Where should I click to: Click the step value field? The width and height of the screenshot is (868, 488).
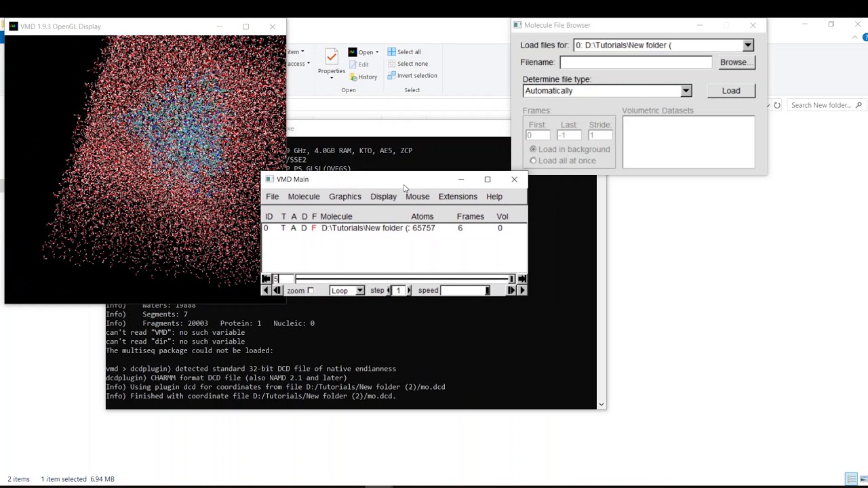click(399, 290)
